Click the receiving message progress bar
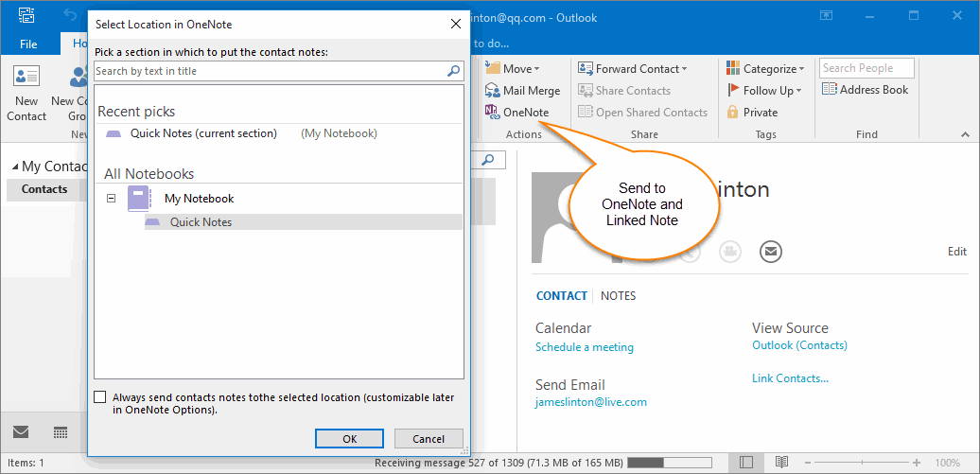Image resolution: width=980 pixels, height=474 pixels. [x=670, y=463]
